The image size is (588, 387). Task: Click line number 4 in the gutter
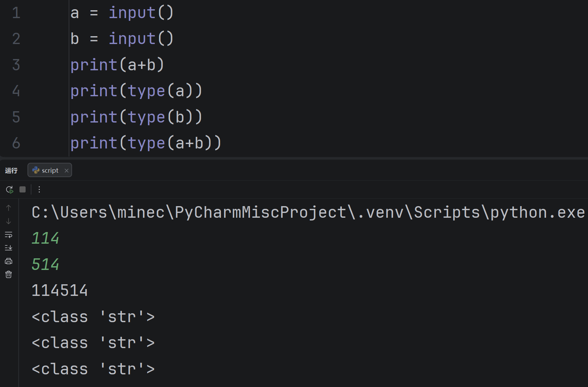pos(16,91)
